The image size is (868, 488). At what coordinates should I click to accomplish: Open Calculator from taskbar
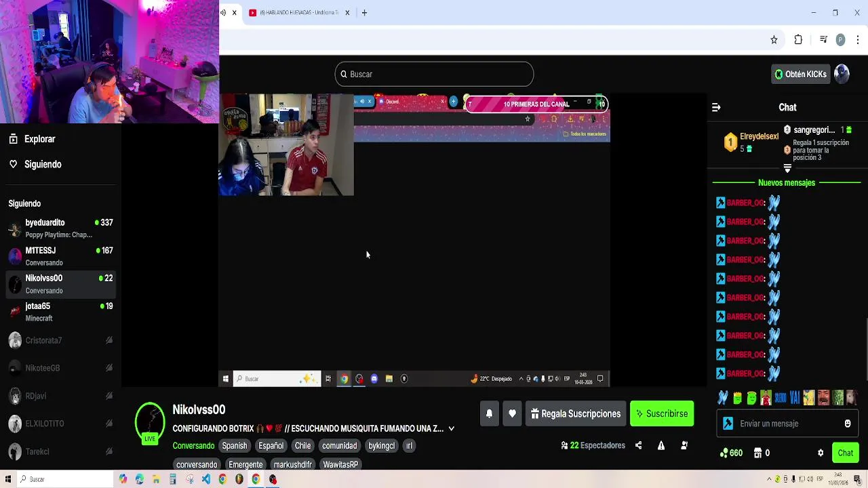(173, 479)
